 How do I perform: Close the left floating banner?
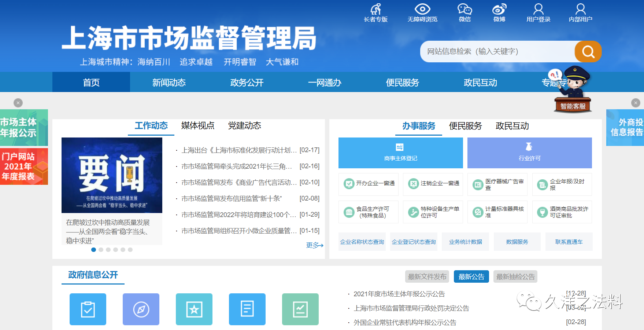(18, 103)
